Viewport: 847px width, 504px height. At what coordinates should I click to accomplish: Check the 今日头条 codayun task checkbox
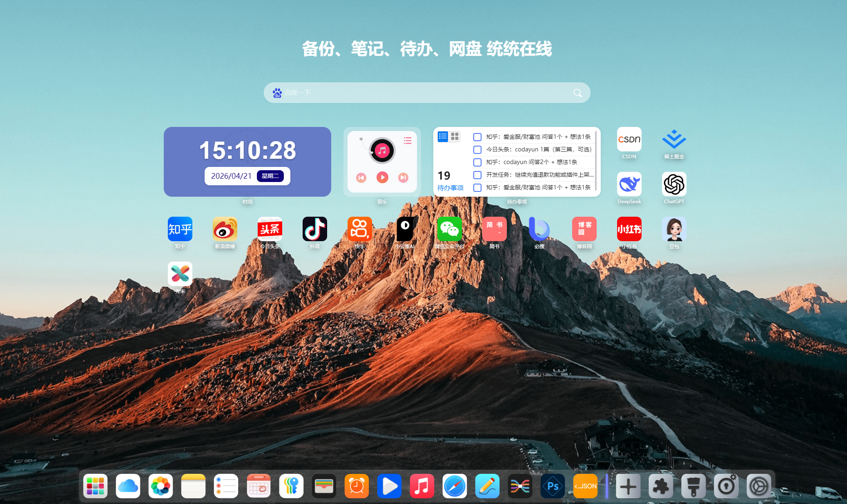pos(477,150)
